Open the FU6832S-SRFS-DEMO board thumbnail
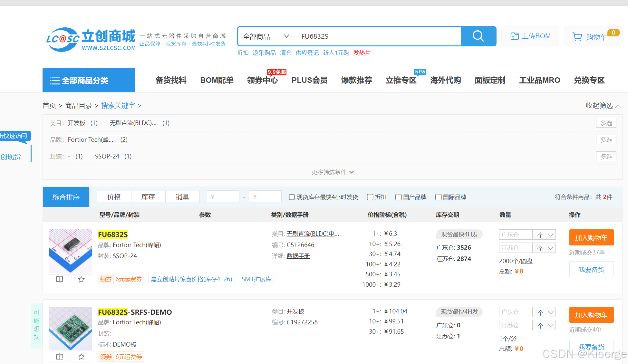Viewport: 628px width, 364px height. tap(70, 329)
